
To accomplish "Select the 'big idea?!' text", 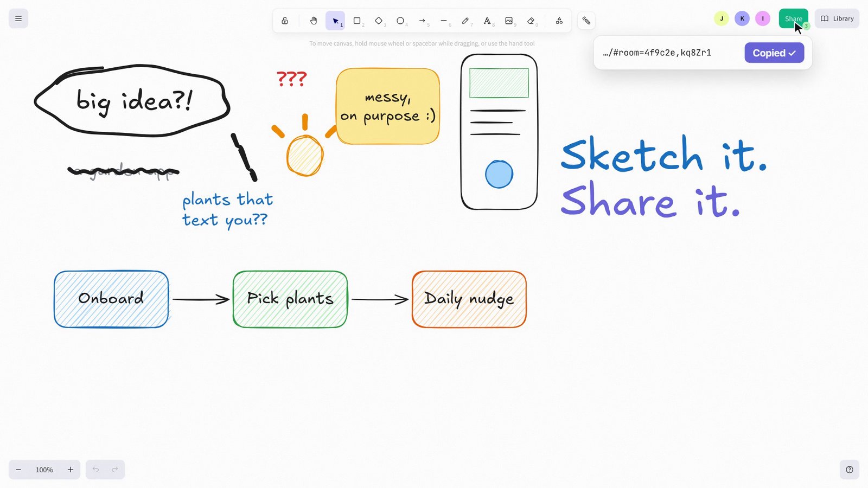I will click(134, 101).
